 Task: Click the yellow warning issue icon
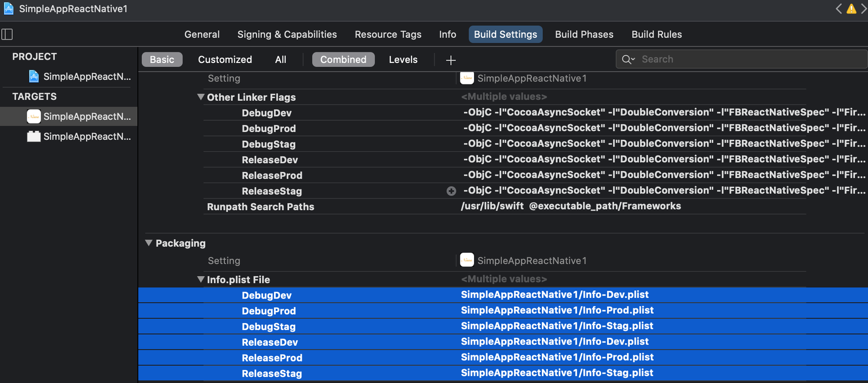click(851, 9)
